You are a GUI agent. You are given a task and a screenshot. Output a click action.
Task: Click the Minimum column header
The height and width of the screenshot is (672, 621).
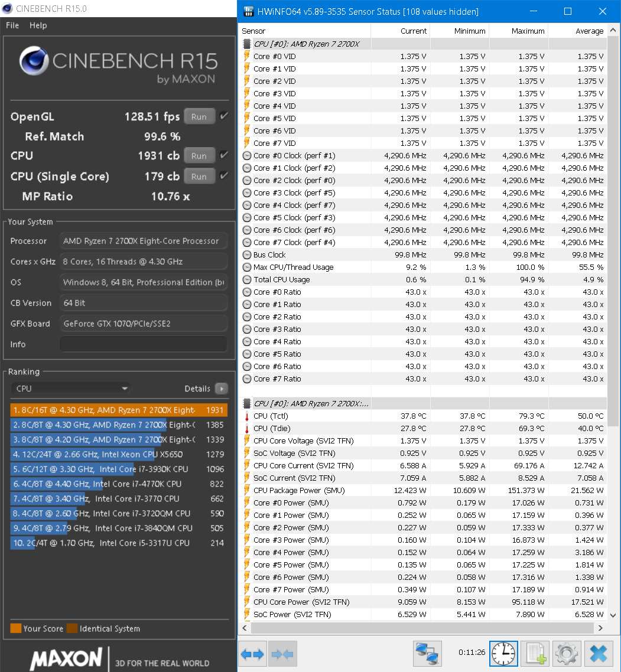[459, 31]
